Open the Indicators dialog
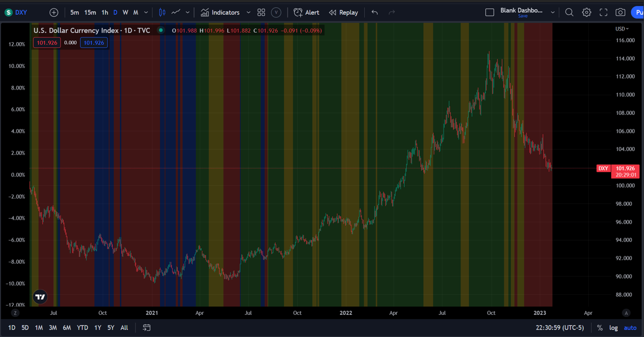Viewport: 644px width, 337px height. [220, 12]
